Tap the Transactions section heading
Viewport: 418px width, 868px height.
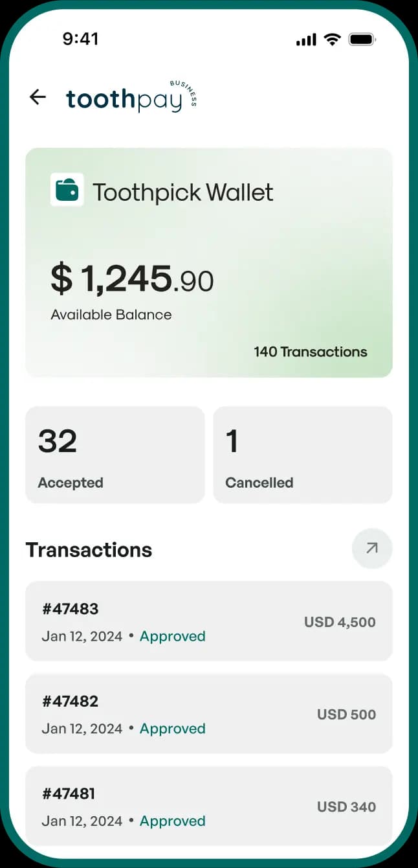89,550
